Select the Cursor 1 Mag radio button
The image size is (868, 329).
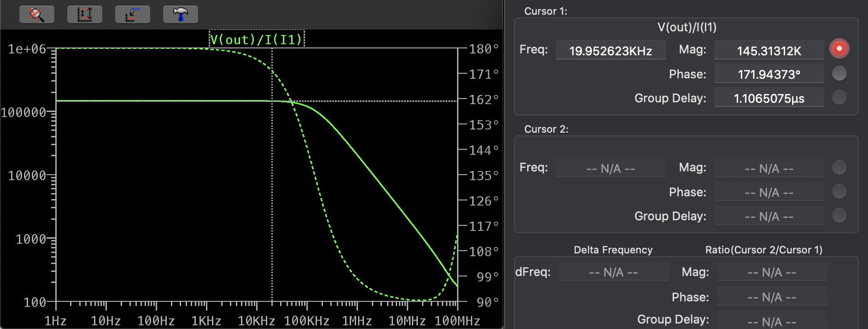839,49
